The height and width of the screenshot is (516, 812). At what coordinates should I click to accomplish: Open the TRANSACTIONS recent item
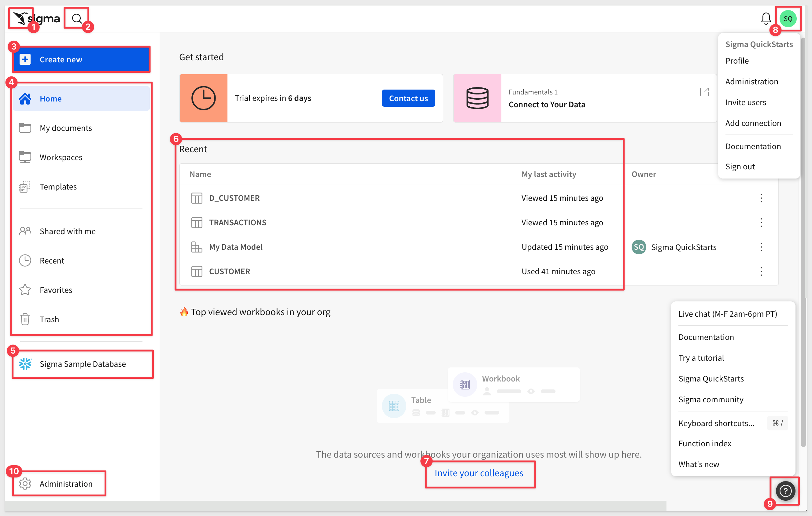[238, 223]
